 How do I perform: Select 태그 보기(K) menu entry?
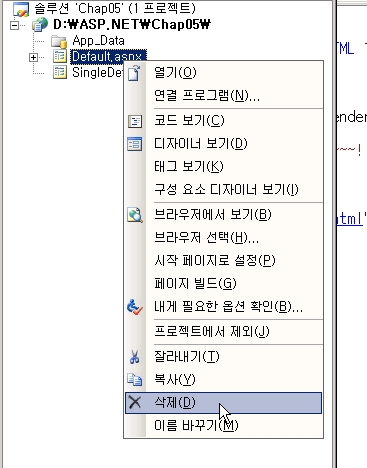pos(223,166)
